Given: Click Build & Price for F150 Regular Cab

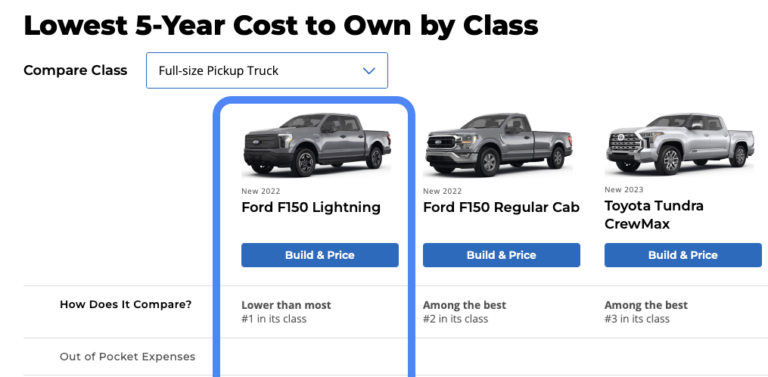Looking at the screenshot, I should pyautogui.click(x=502, y=255).
